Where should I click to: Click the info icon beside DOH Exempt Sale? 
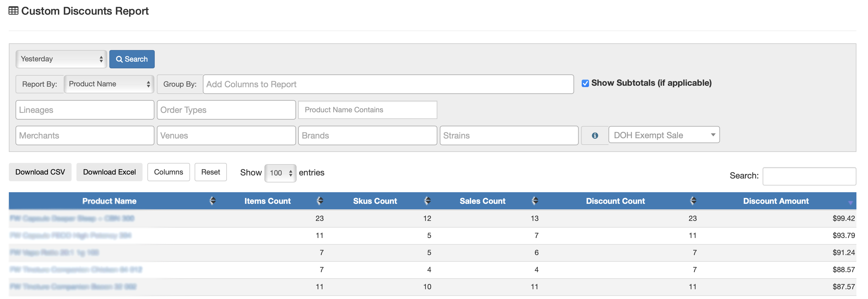click(x=595, y=135)
